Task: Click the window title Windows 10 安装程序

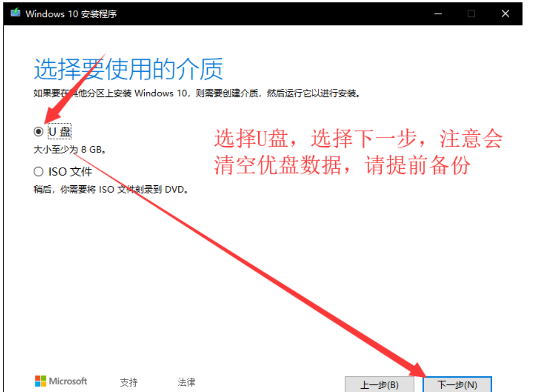Action: tap(71, 14)
